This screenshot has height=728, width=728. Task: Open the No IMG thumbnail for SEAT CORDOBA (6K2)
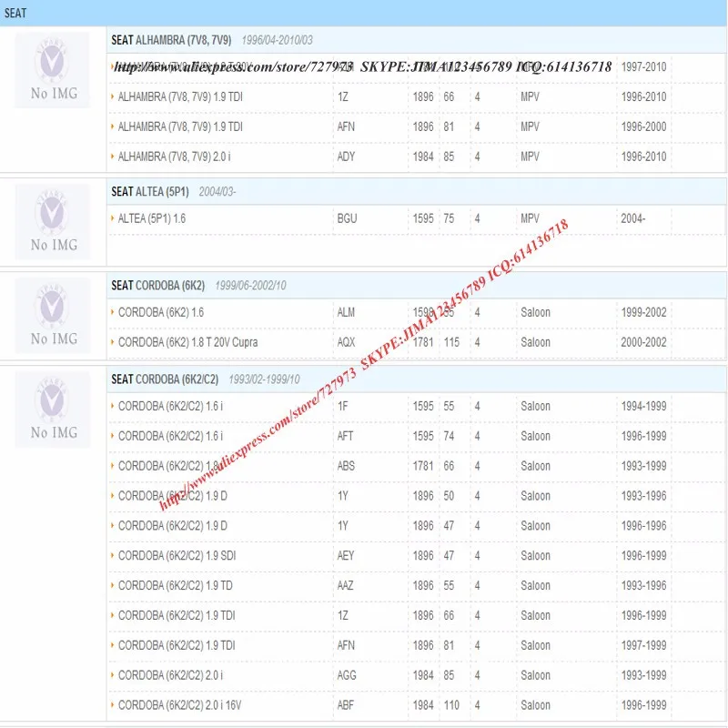53,315
